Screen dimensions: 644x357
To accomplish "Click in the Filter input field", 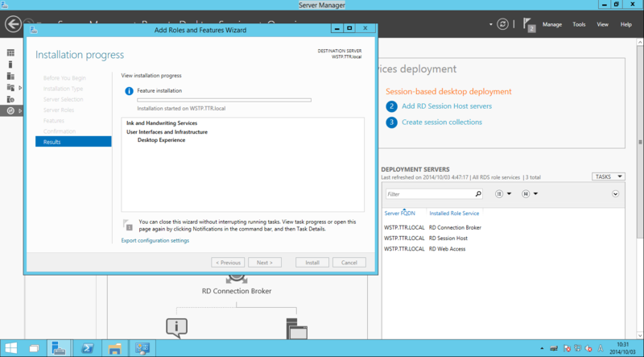I will coord(431,193).
